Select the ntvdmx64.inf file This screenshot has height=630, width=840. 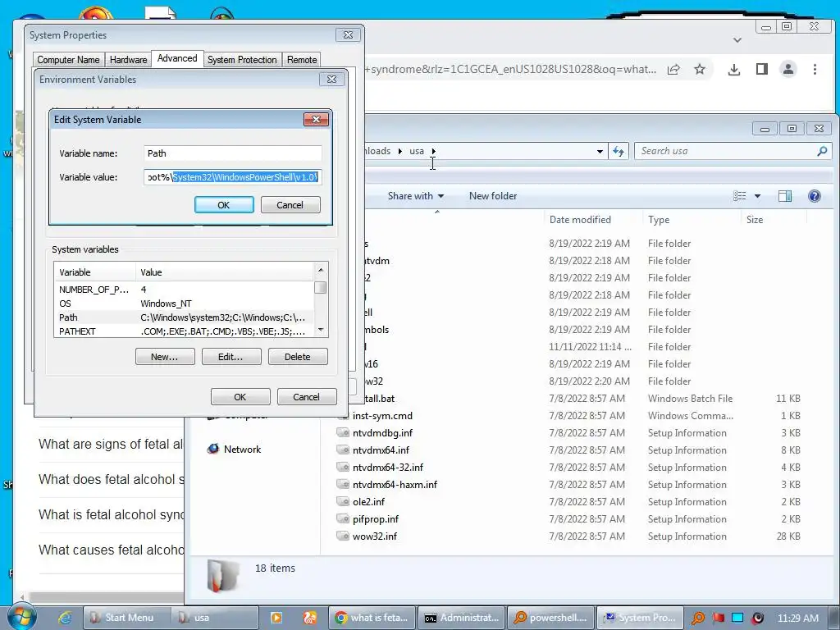pos(381,450)
